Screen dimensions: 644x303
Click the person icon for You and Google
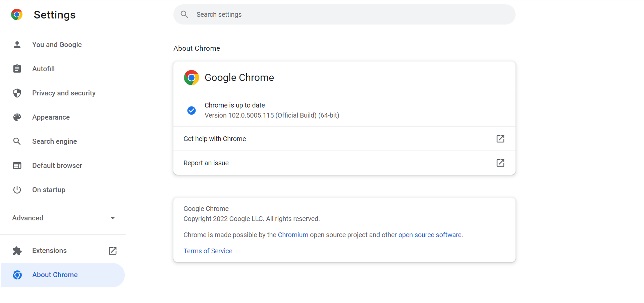pyautogui.click(x=17, y=45)
